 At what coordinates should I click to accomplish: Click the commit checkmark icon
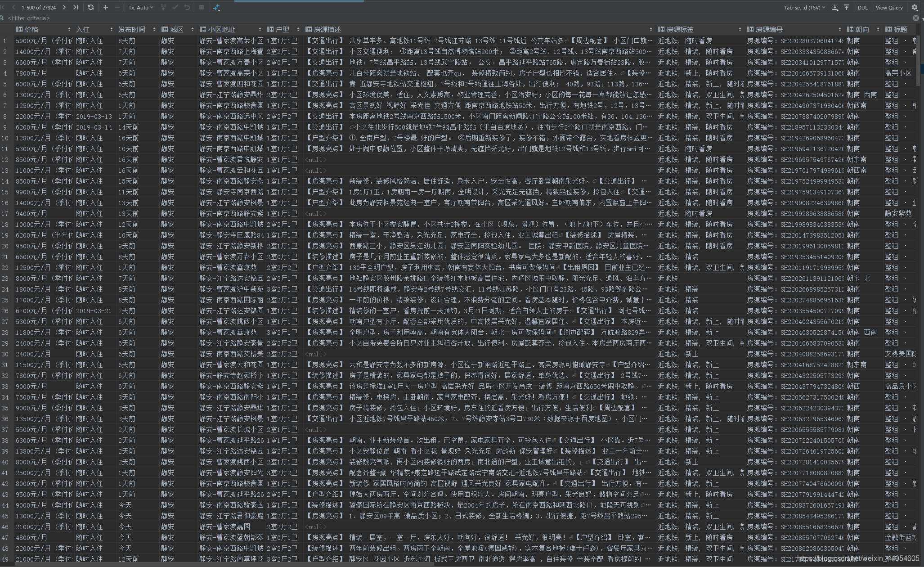click(175, 7)
